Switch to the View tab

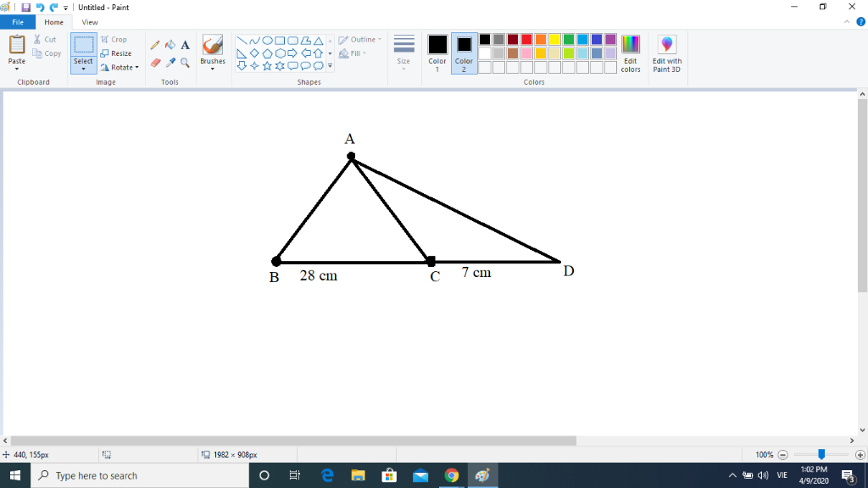point(90,22)
